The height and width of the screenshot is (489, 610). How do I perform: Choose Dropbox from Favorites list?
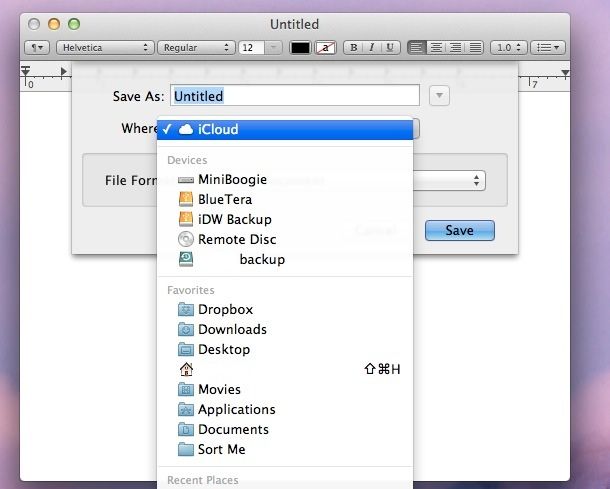pos(225,309)
